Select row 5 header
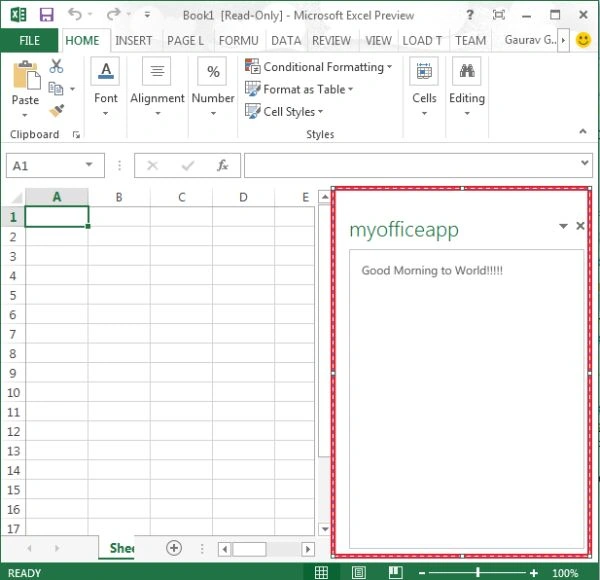The height and width of the screenshot is (580, 600). [x=13, y=295]
